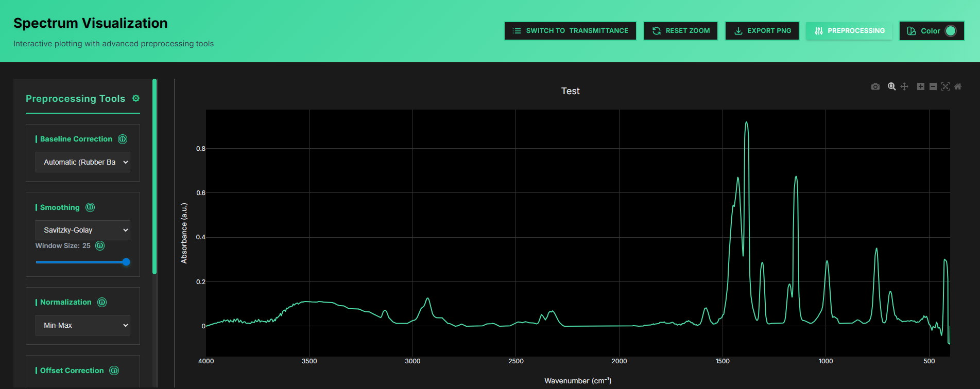This screenshot has height=389, width=980.
Task: Click the plot zoom in plus icon
Action: point(921,86)
